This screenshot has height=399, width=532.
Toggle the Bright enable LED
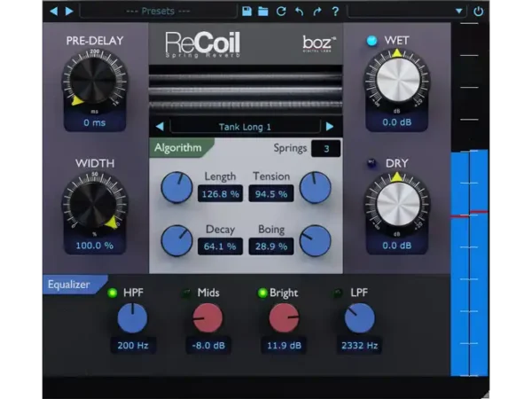tap(262, 293)
